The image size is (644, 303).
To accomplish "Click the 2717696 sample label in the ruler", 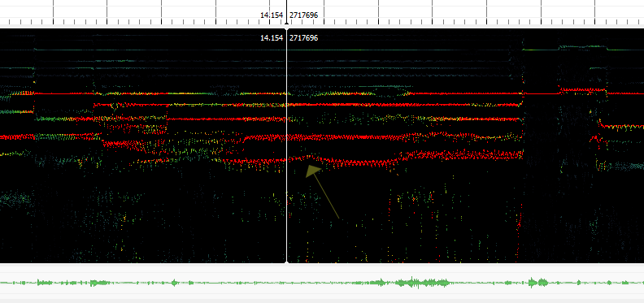I will 303,15.
